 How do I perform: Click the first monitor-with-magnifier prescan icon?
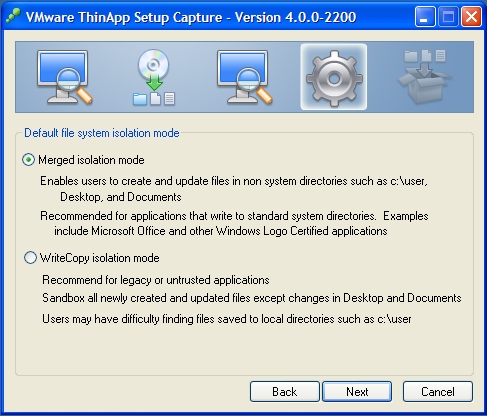tap(65, 77)
